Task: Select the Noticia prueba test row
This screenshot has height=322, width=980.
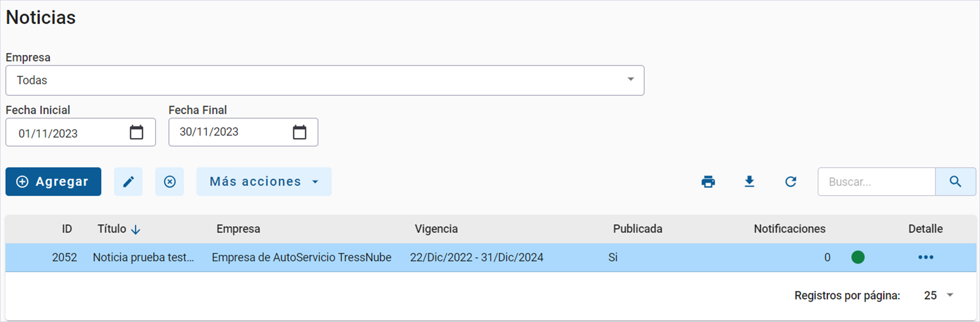Action: [x=143, y=257]
